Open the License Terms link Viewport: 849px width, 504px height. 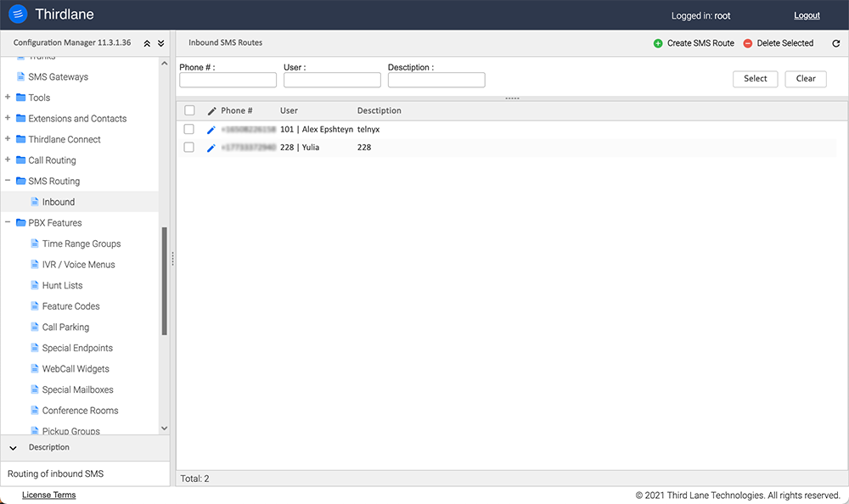[48, 495]
